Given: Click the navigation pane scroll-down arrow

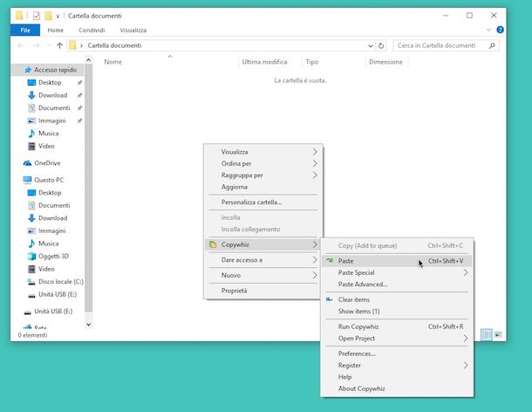Looking at the screenshot, I should pyautogui.click(x=89, y=325).
